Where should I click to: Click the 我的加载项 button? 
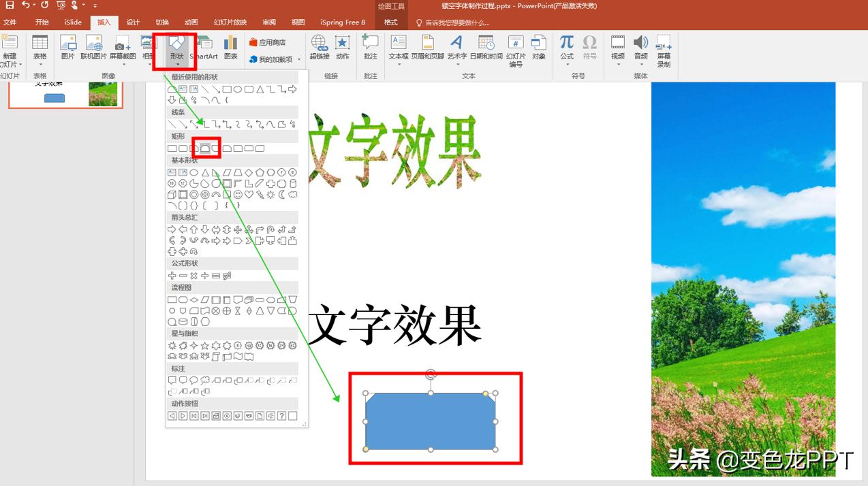[x=272, y=59]
